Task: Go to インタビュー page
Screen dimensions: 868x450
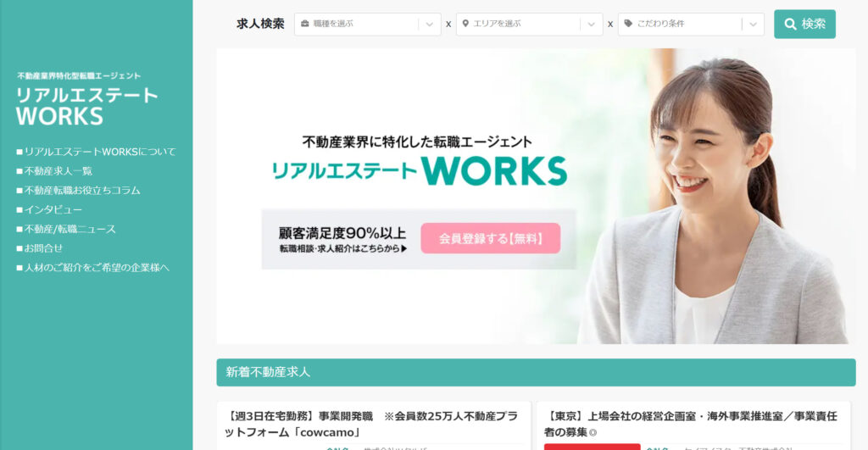Action: 49,210
